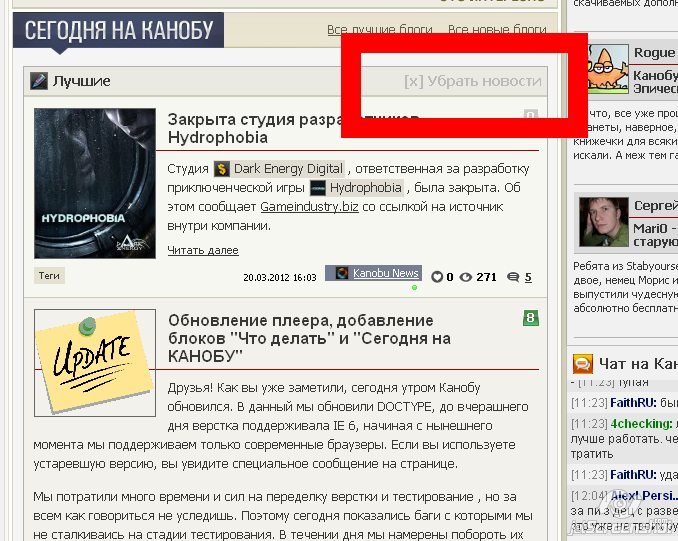The width and height of the screenshot is (678, 541).
Task: Open headline Обновление плеера, добавление блоков
Action: tap(309, 338)
